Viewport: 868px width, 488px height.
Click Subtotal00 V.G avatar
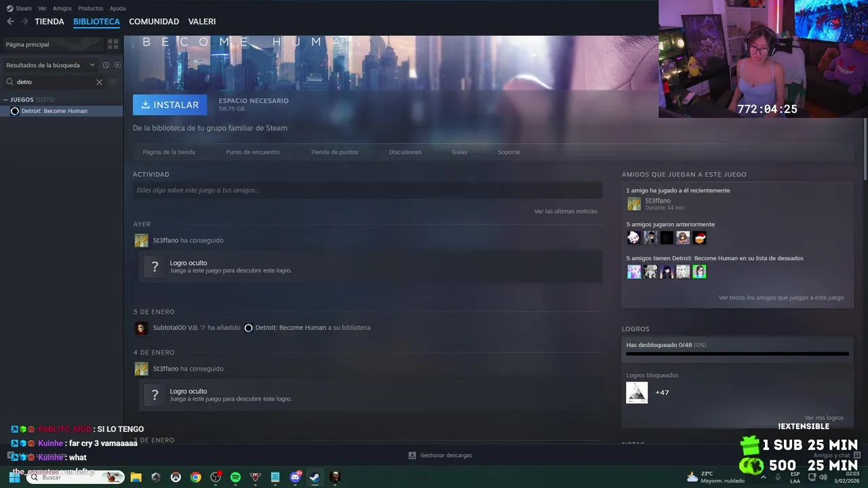tap(141, 328)
